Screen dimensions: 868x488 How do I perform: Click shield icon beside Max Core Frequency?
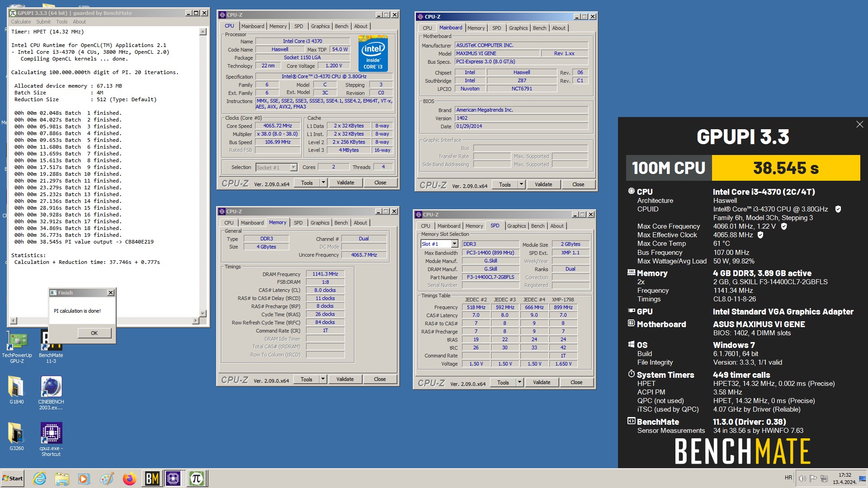784,226
